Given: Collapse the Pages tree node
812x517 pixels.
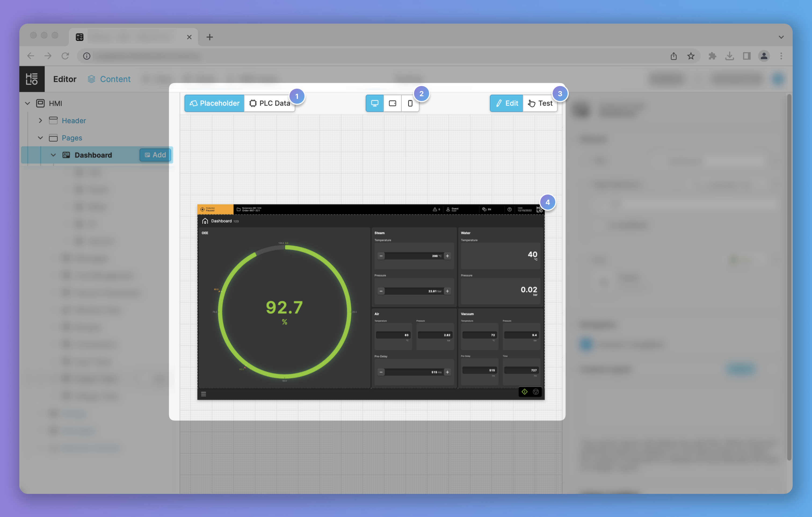Looking at the screenshot, I should (41, 138).
